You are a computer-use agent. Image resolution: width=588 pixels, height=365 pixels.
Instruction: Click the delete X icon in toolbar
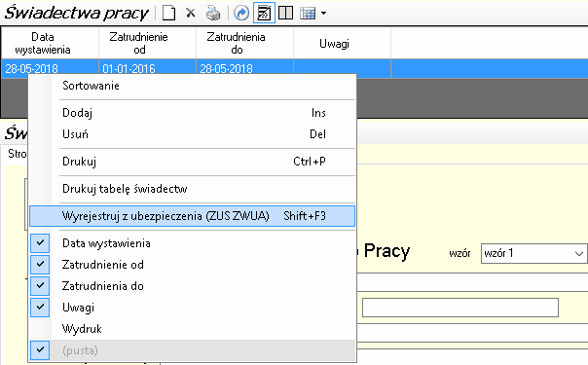(191, 13)
